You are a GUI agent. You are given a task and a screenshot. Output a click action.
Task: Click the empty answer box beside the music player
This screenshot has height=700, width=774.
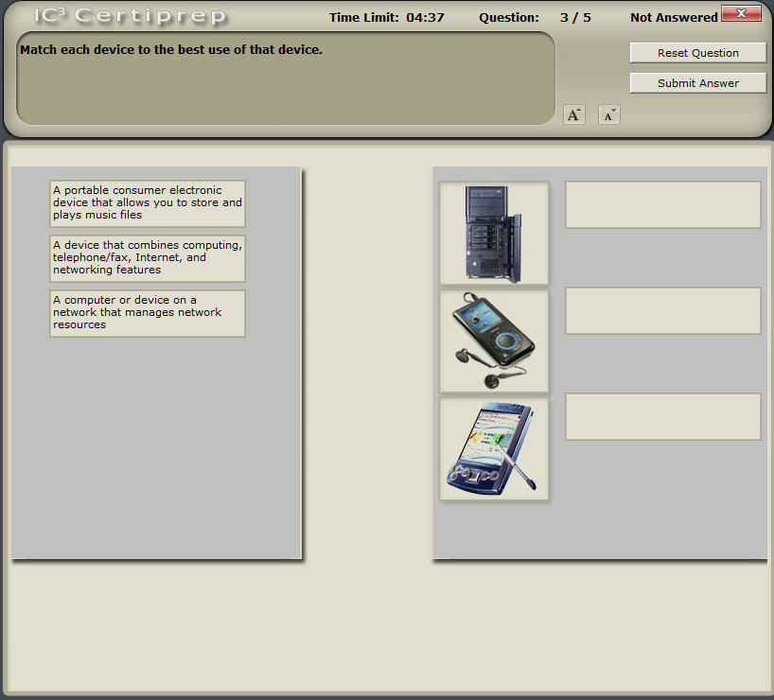coord(662,311)
